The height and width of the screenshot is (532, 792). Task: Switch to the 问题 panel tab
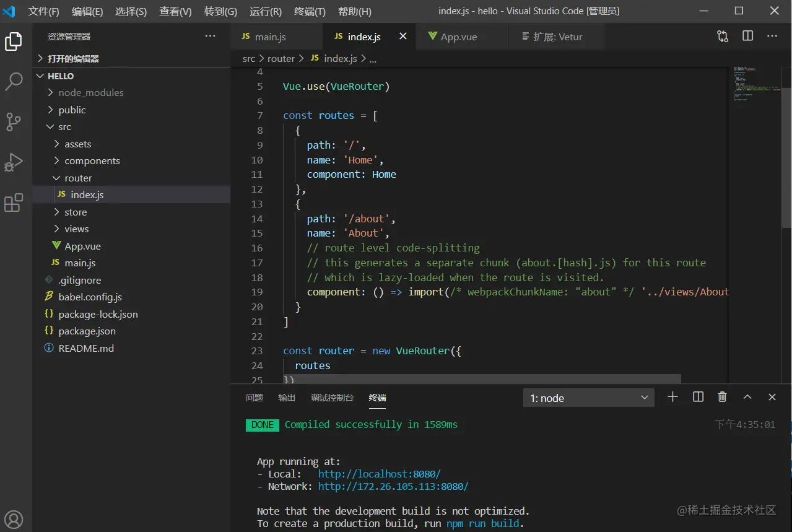[255, 398]
